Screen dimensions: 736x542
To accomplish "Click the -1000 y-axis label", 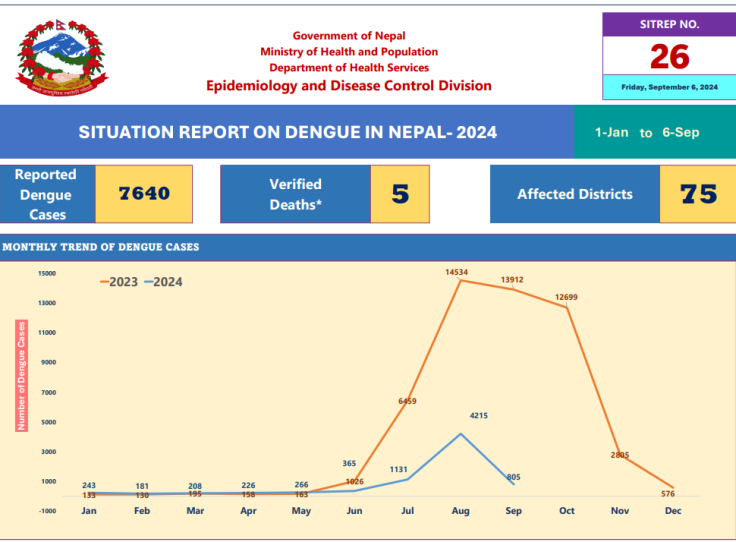I will 47,511.
